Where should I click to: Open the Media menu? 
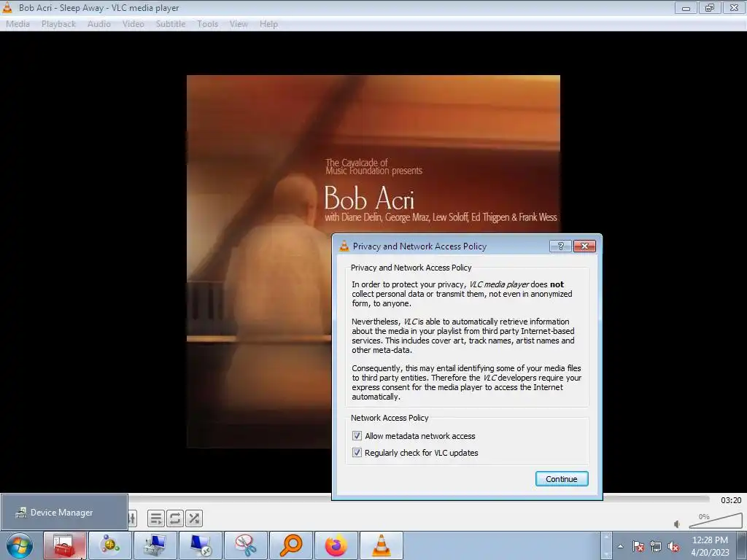18,24
